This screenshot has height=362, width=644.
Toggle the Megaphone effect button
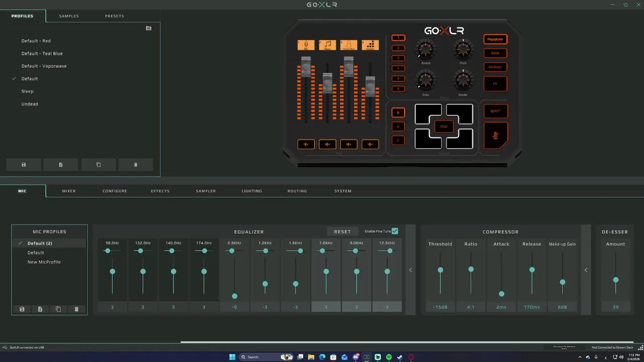pos(495,39)
